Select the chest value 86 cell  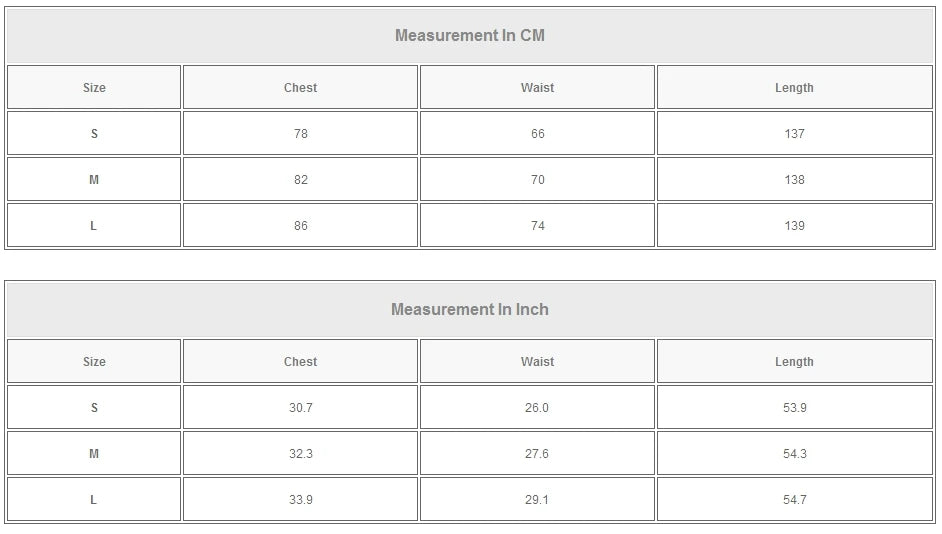pyautogui.click(x=301, y=226)
